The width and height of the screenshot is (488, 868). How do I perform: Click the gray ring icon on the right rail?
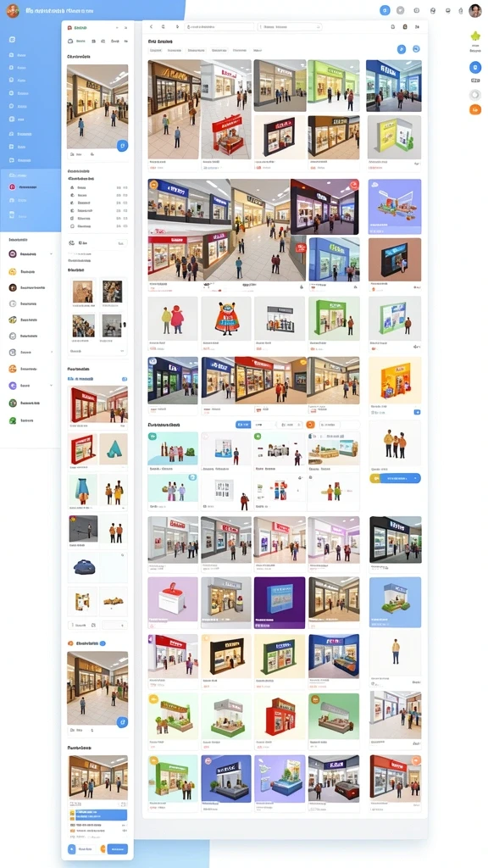coord(474,95)
